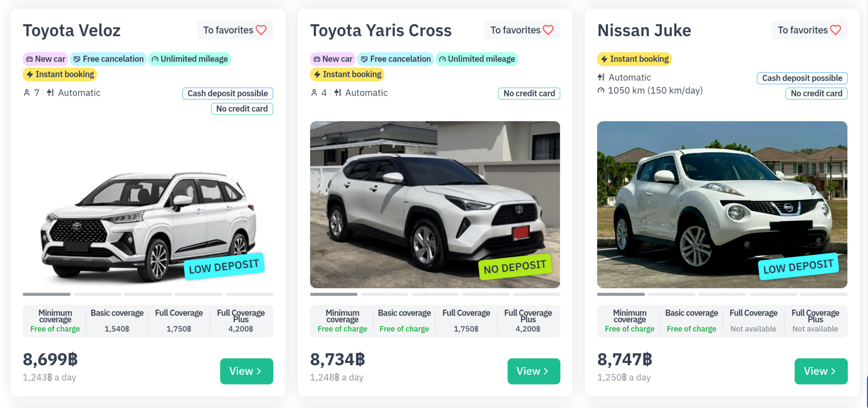Toggle Nissan Juke favorites heart
This screenshot has height=408, width=868.
(835, 30)
